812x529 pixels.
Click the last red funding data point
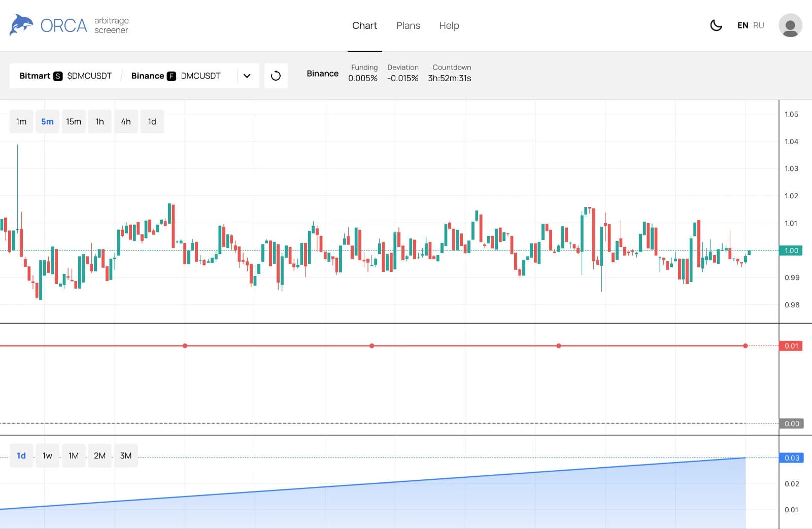(x=745, y=346)
